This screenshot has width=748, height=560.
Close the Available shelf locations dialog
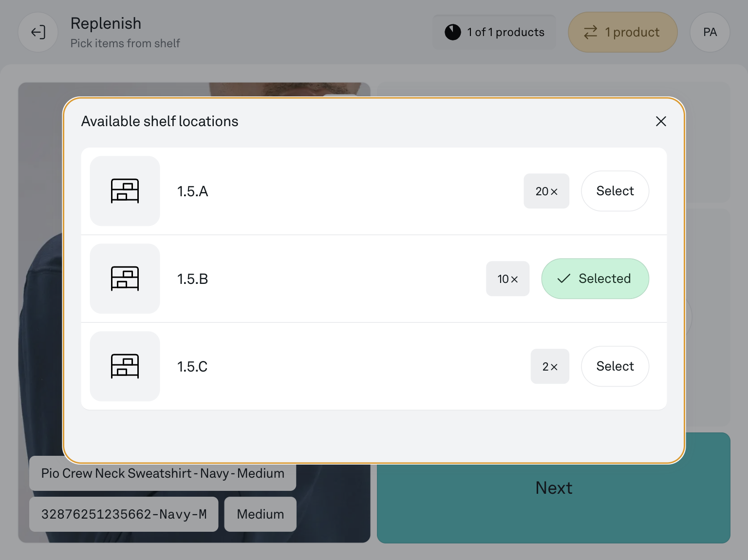(660, 121)
